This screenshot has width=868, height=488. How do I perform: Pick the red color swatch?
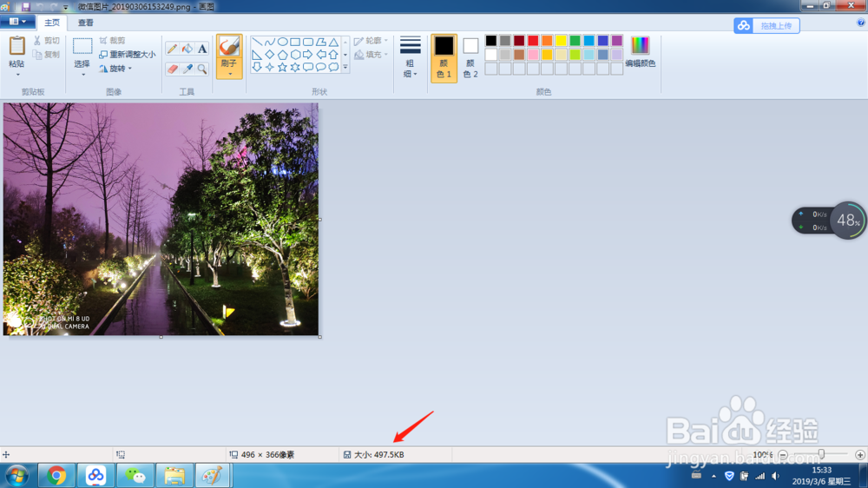tap(533, 41)
